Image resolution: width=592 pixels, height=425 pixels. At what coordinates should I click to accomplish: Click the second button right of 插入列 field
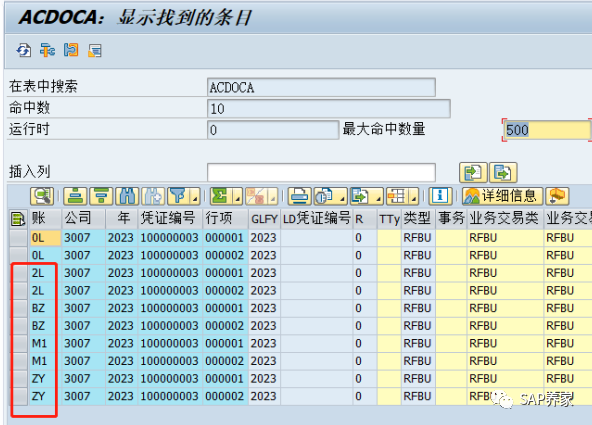(503, 172)
